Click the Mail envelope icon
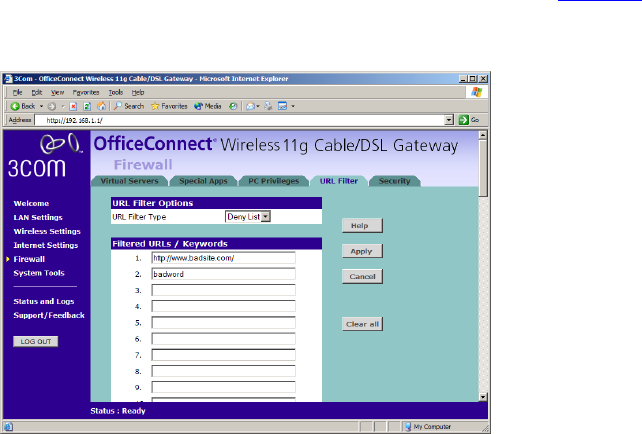 [x=250, y=106]
